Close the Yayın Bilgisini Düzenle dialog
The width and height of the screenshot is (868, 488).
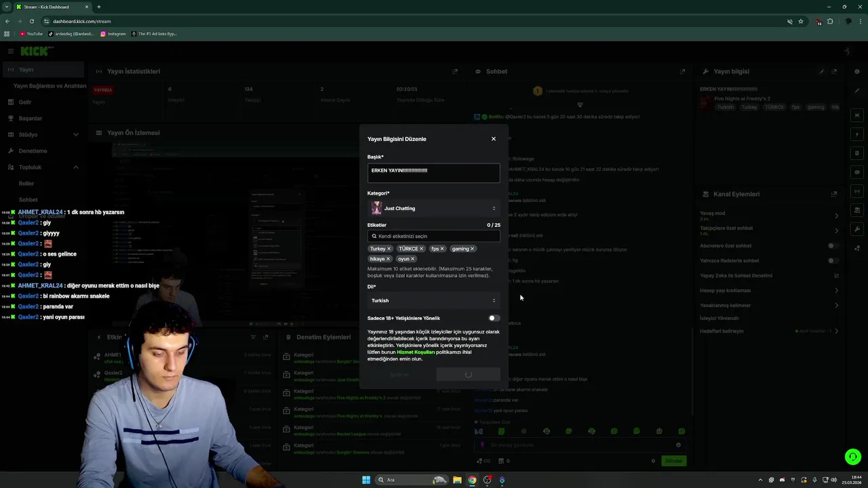pyautogui.click(x=493, y=139)
